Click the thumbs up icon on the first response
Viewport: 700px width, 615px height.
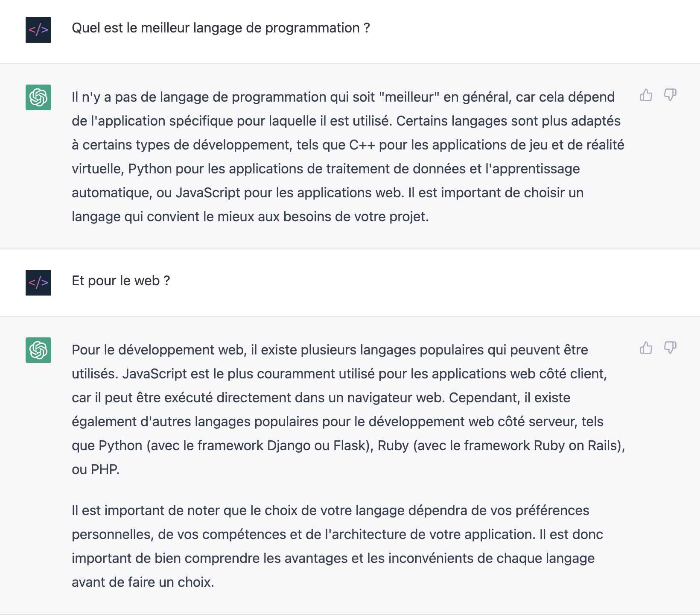(646, 95)
